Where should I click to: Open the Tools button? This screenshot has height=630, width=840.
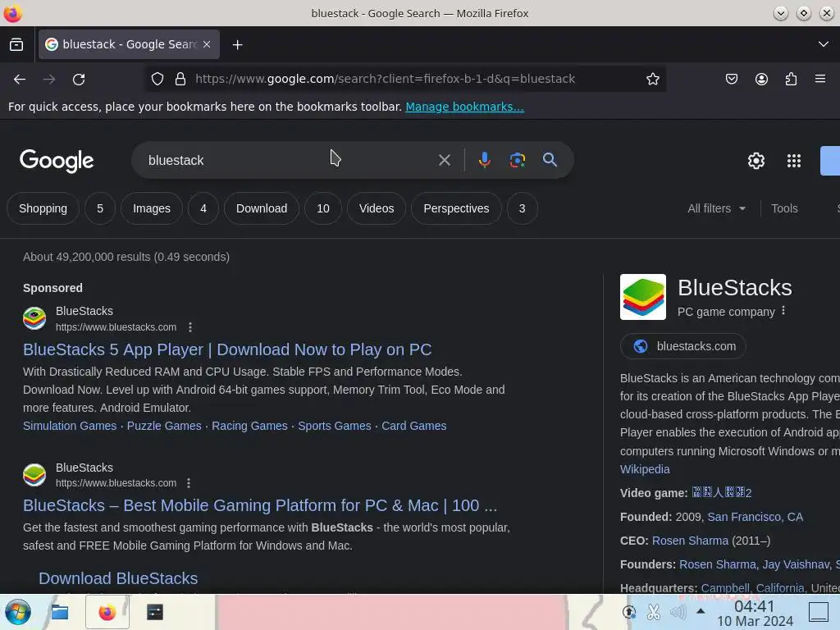784,208
